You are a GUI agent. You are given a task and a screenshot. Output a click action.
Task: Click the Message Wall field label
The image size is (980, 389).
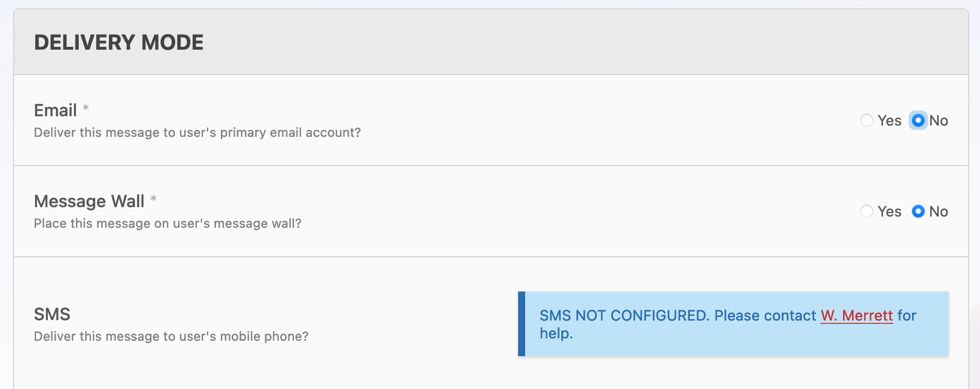pyautogui.click(x=89, y=201)
